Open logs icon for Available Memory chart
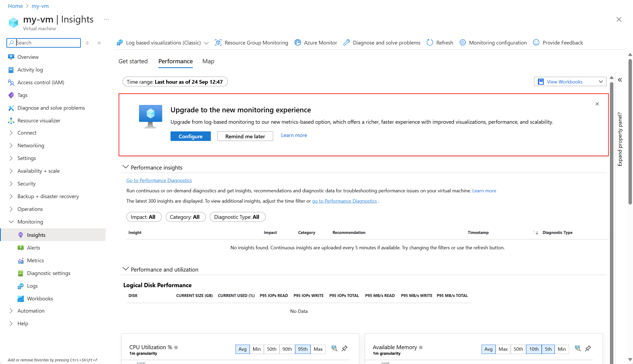This screenshot has width=633, height=364. coord(578,349)
